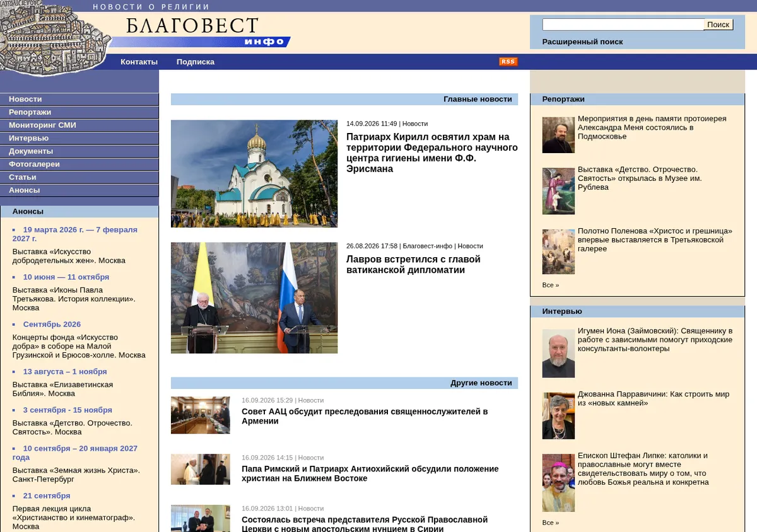Viewport: 757px width, 532px height.
Task: Click the Поиск search button
Action: 719,25
